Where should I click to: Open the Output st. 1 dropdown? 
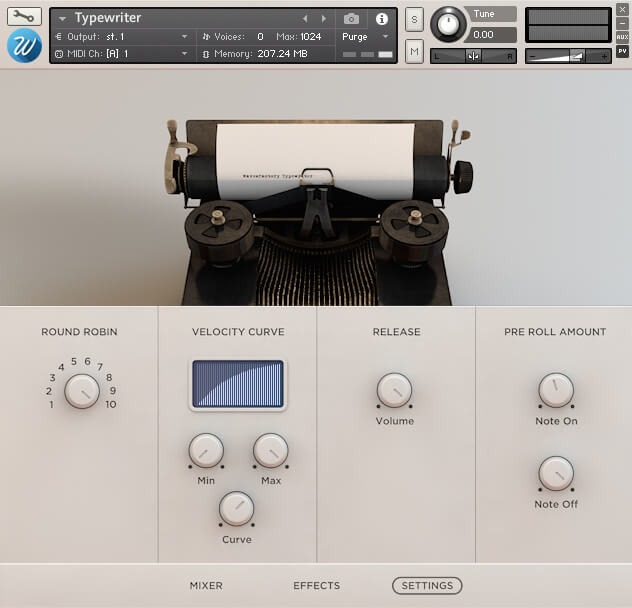(x=122, y=37)
